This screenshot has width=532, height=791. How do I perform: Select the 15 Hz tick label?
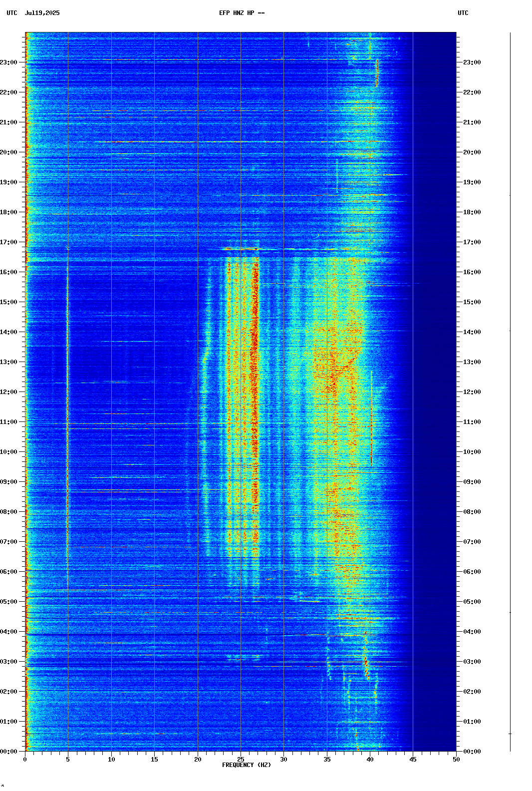tap(154, 760)
